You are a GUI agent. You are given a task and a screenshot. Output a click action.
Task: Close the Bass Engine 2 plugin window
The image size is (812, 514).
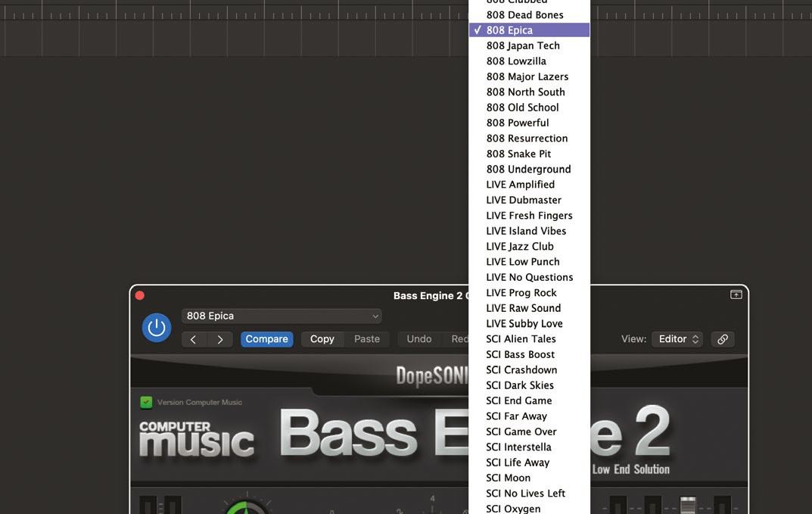click(140, 295)
